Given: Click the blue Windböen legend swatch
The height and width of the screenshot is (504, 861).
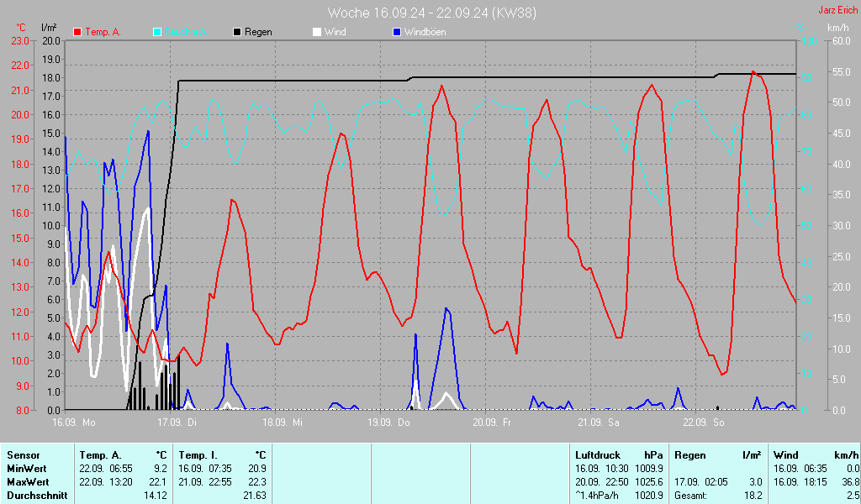Looking at the screenshot, I should [397, 32].
